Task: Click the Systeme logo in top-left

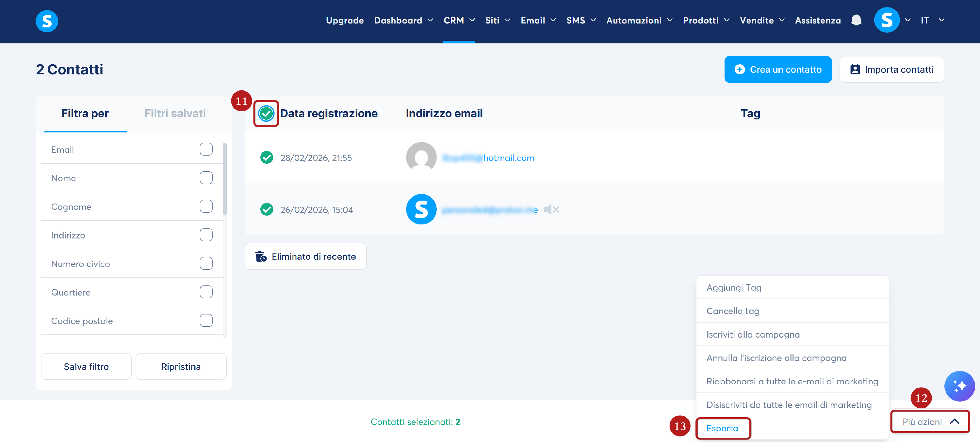Action: click(47, 21)
